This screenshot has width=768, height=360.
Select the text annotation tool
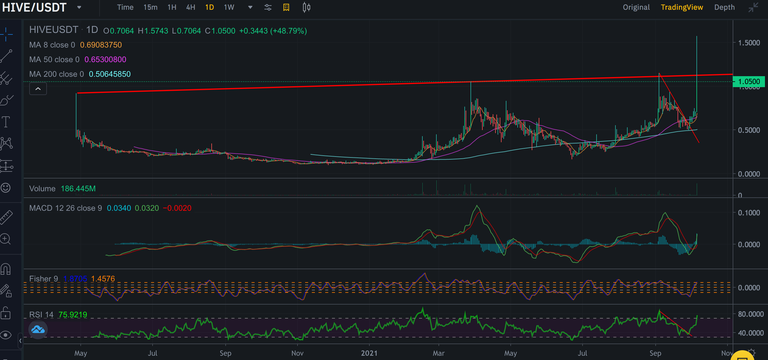[x=6, y=121]
